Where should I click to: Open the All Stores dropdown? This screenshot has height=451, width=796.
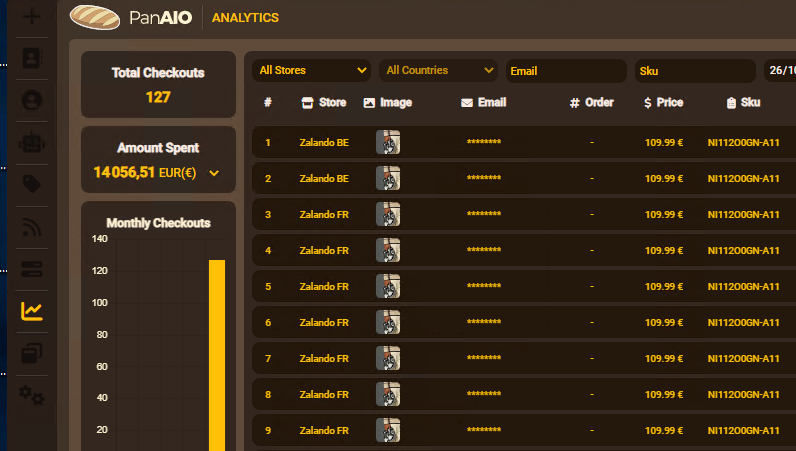311,71
